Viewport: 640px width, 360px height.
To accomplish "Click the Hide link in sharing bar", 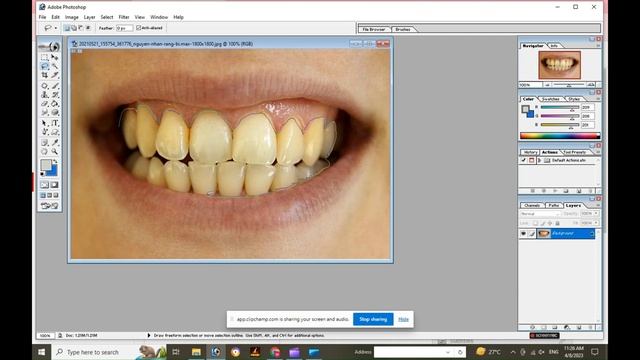I will click(x=403, y=319).
